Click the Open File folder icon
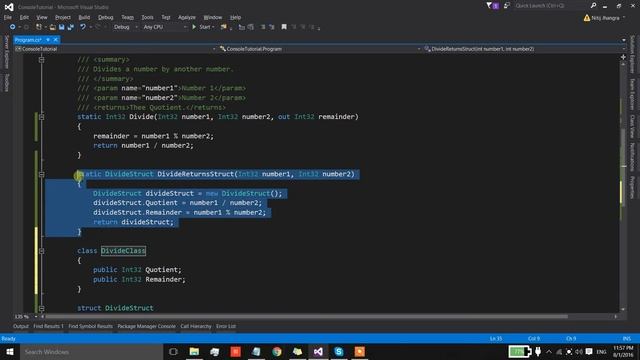Screen dimensions: 640x360 pos(53,27)
